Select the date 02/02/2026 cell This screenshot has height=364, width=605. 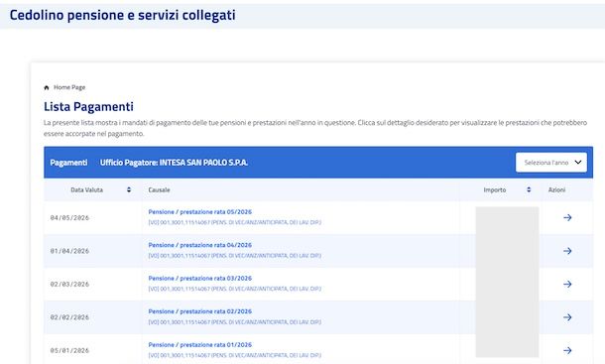pos(69,317)
